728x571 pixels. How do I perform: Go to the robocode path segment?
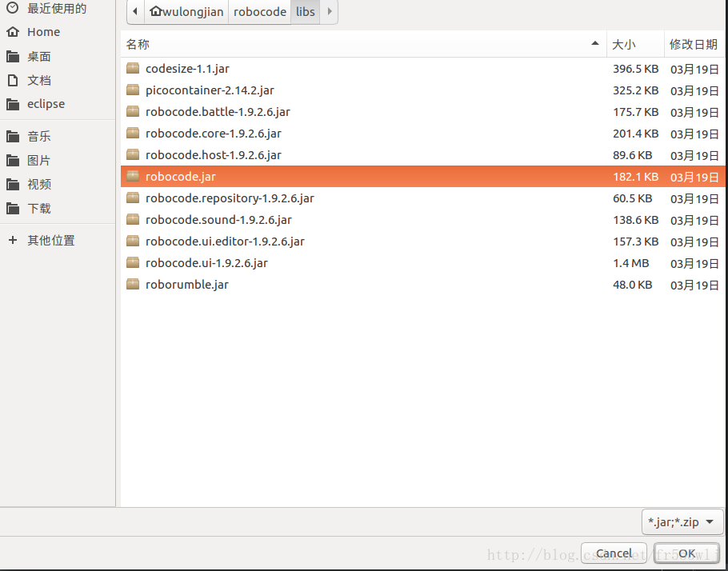(259, 12)
